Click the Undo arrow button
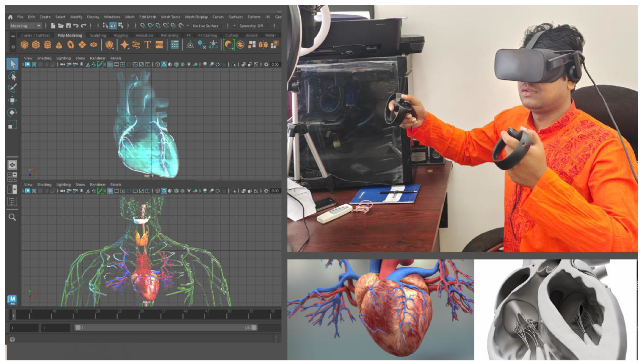642x364 pixels. pos(76,26)
